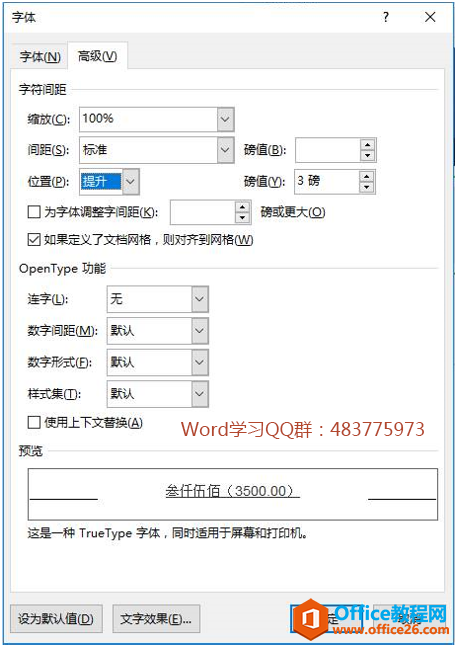
Task: Click kerning size down arrow beside 磅或更大
Action: (x=243, y=218)
